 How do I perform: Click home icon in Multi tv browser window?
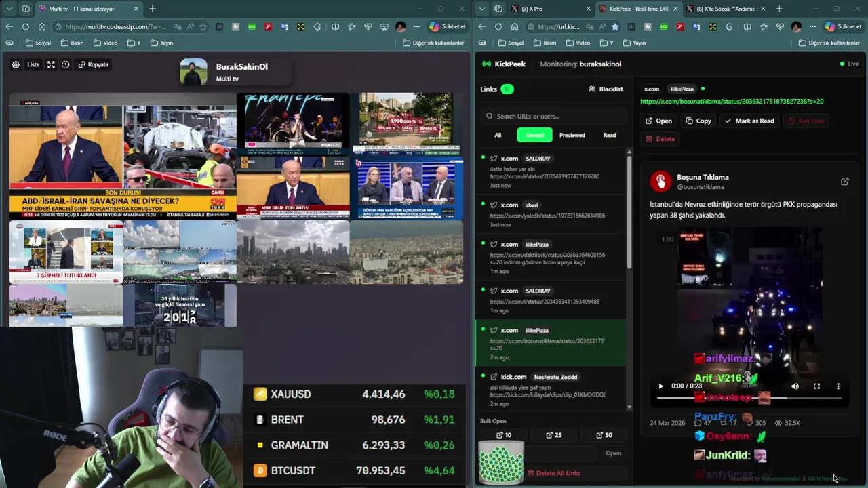[x=42, y=26]
